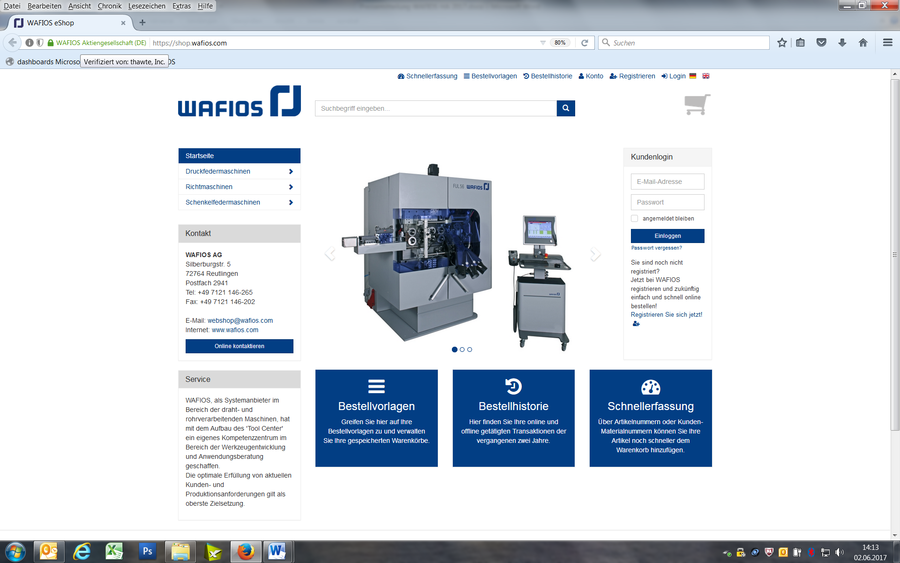Select the second carousel indicator dot
The height and width of the screenshot is (563, 900).
pos(462,350)
